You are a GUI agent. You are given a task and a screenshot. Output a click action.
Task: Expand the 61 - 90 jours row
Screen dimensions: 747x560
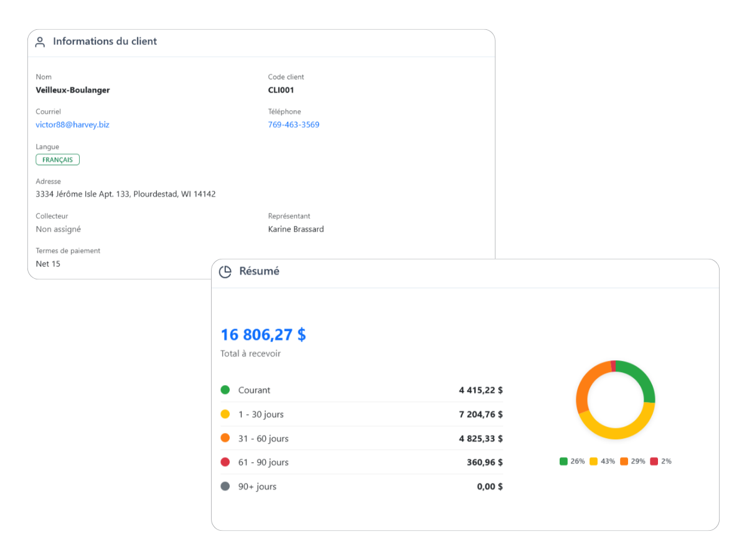click(361, 462)
